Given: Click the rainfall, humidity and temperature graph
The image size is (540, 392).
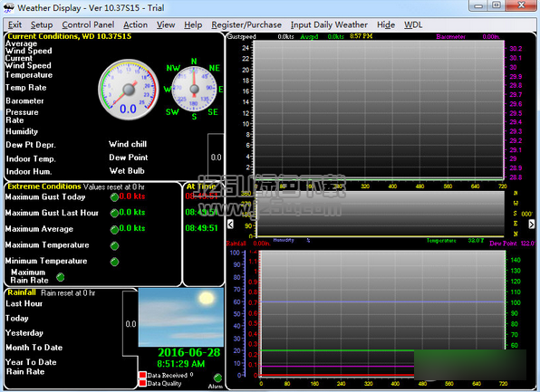Looking at the screenshot, I should [382, 313].
